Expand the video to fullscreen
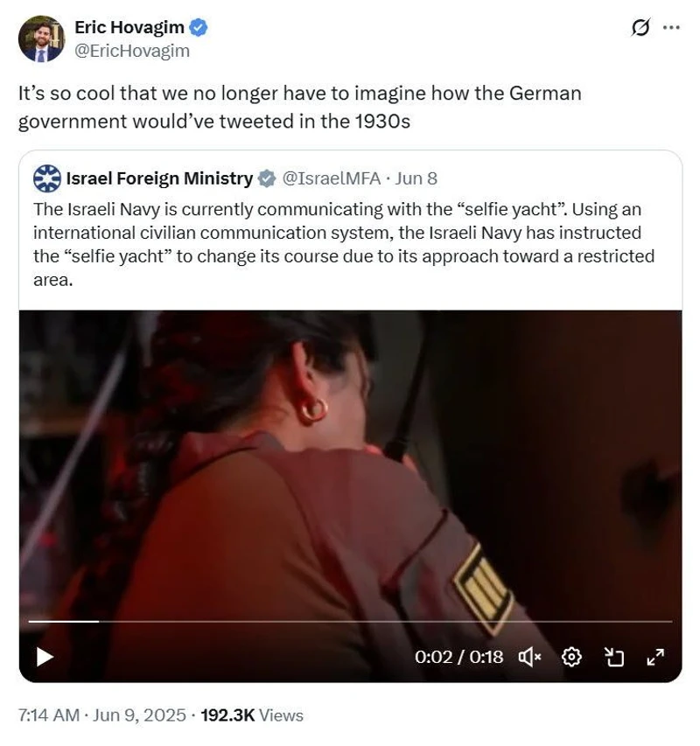The image size is (700, 746). tap(655, 657)
